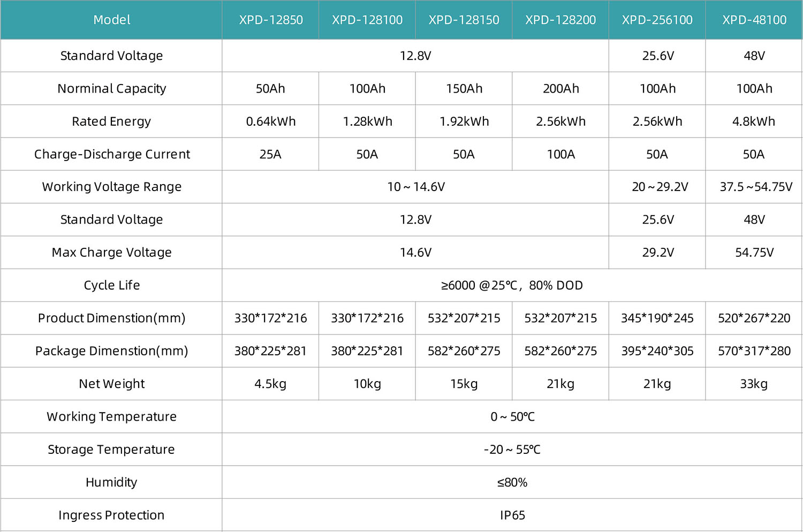Viewport: 803px width, 532px height.
Task: Select the IP65 ingress protection value
Action: (512, 515)
